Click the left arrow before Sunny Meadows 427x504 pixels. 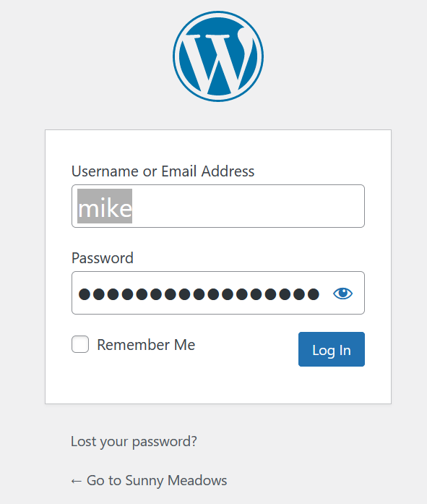pos(76,481)
